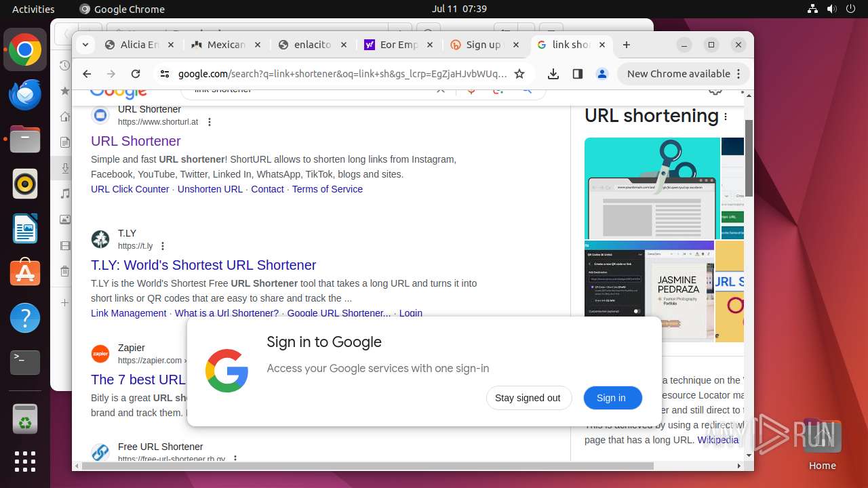Open Google Chrome from the dock
Image resolution: width=868 pixels, height=488 pixels.
pyautogui.click(x=25, y=50)
